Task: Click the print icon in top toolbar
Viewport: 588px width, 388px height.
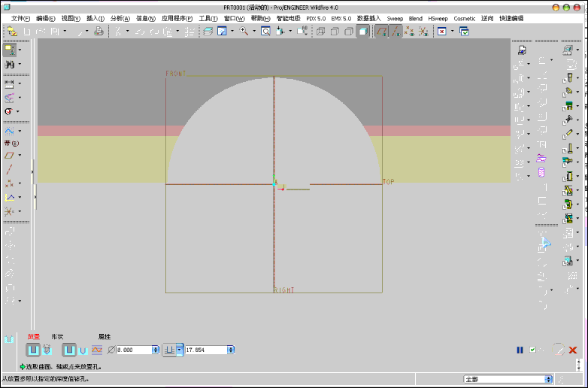Action: (99, 32)
